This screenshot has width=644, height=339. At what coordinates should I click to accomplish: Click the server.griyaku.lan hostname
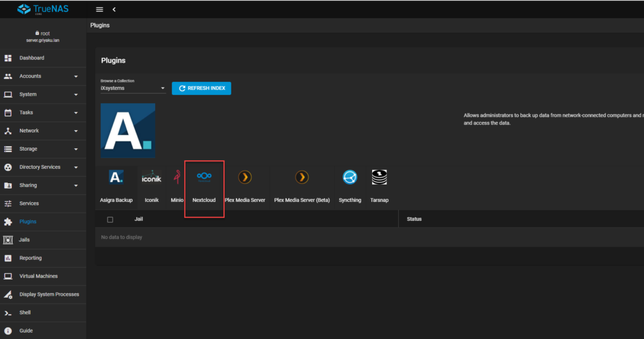point(43,40)
